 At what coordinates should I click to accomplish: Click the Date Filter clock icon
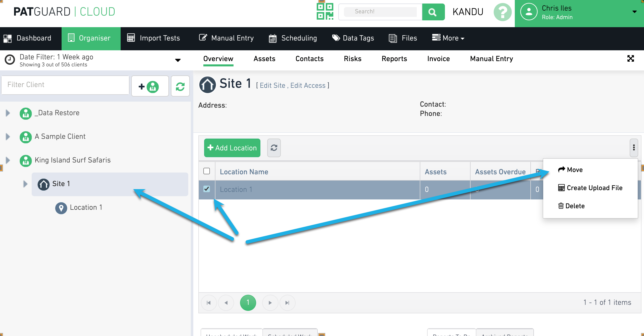(x=10, y=60)
